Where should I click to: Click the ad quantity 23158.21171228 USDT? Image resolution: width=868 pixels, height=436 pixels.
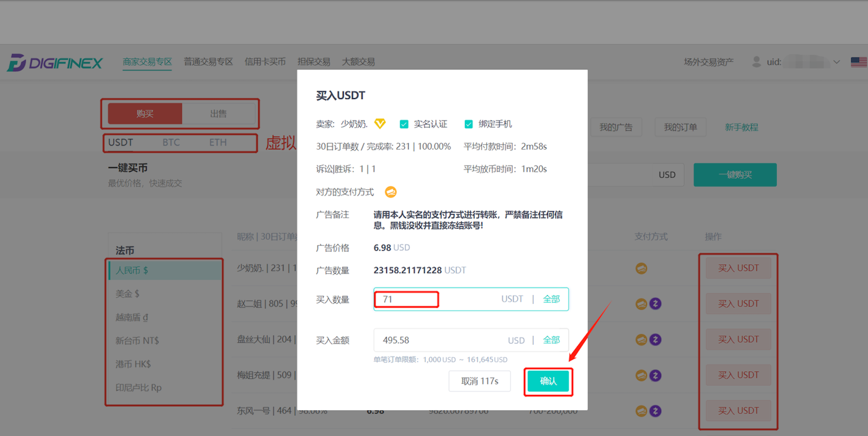420,270
